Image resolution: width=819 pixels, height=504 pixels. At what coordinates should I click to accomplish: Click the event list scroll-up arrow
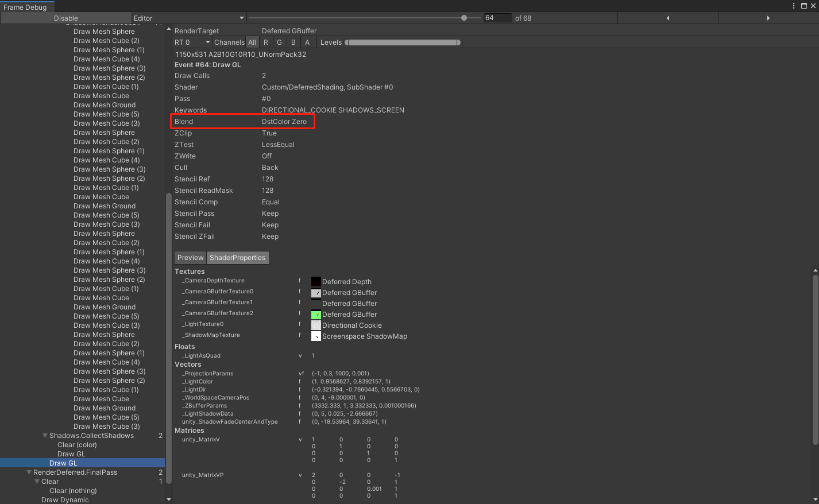168,29
